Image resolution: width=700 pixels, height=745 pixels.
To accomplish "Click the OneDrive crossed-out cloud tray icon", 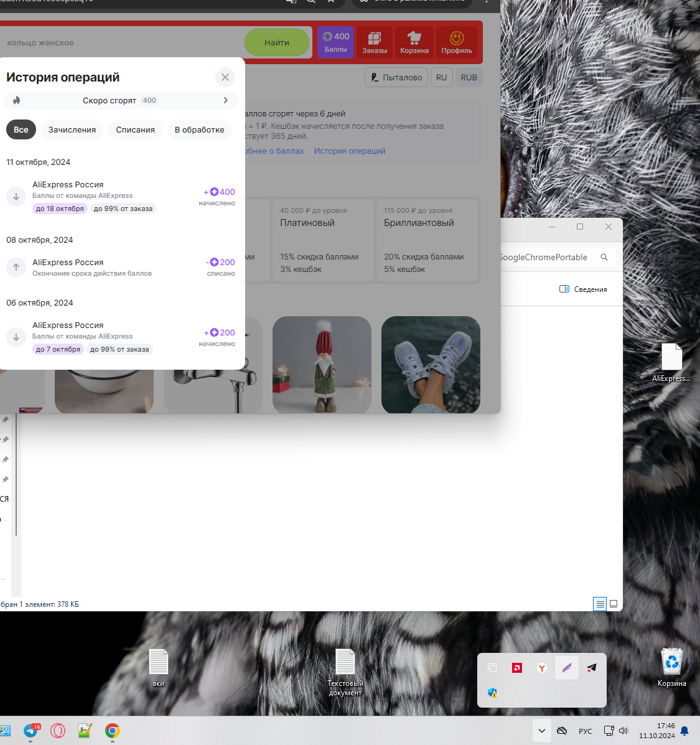I will [x=562, y=731].
